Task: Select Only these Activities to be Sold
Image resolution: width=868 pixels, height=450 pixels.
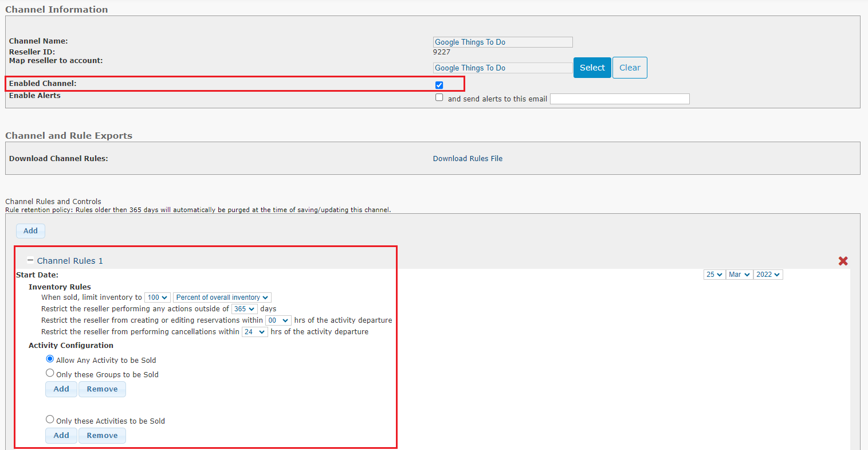Action: 50,419
